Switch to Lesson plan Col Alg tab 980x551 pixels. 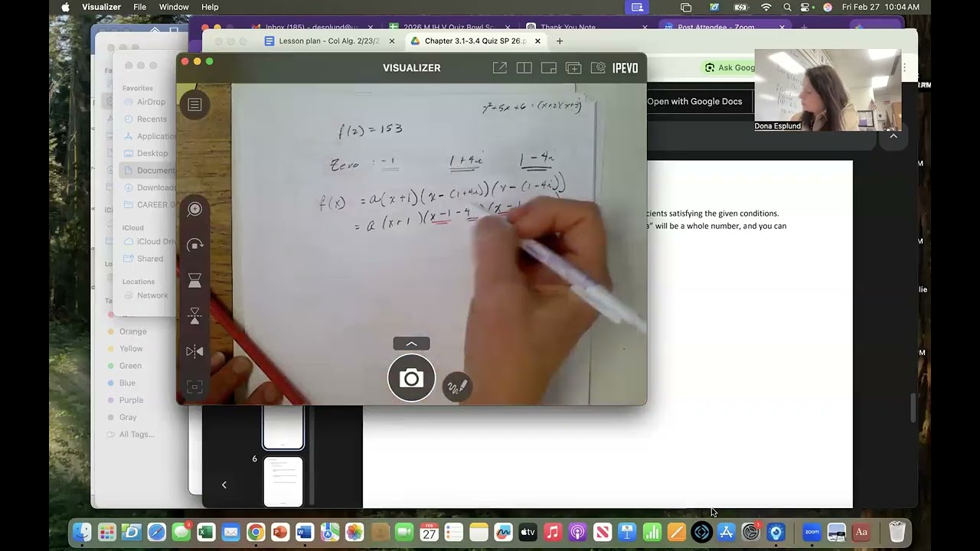330,41
